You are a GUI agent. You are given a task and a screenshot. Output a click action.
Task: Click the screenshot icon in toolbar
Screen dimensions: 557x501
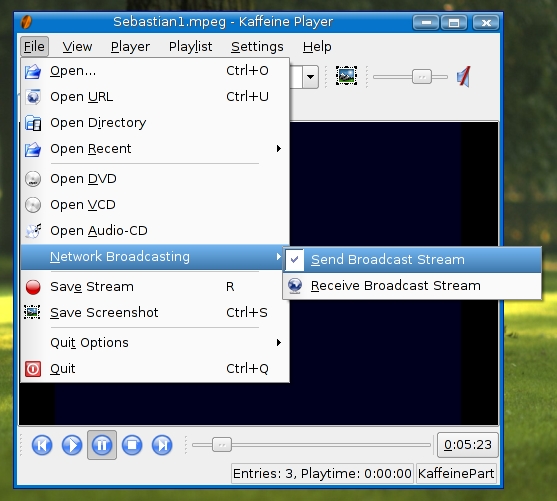(346, 76)
